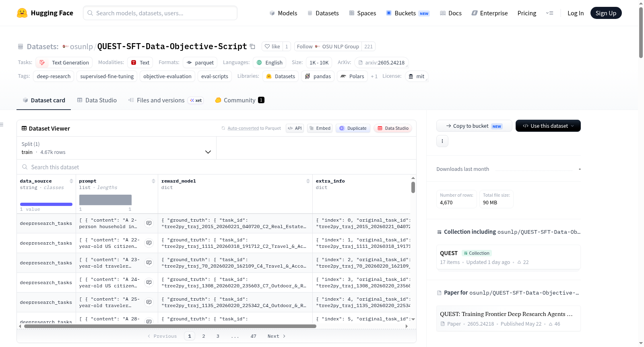Image resolution: width=644 pixels, height=347 pixels.
Task: Open the xet badge on Files tab
Action: pyautogui.click(x=196, y=100)
